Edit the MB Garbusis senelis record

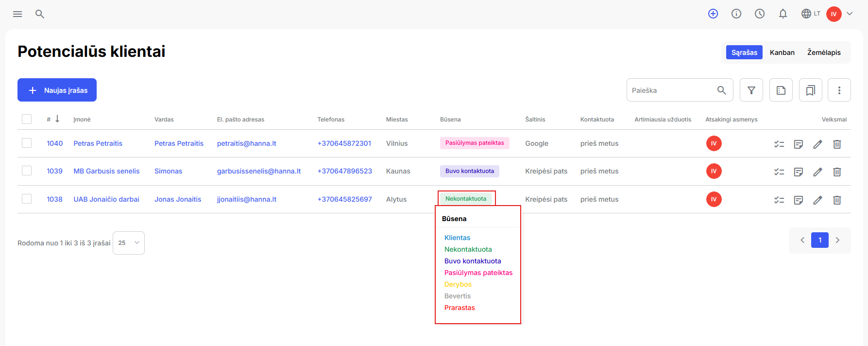818,172
